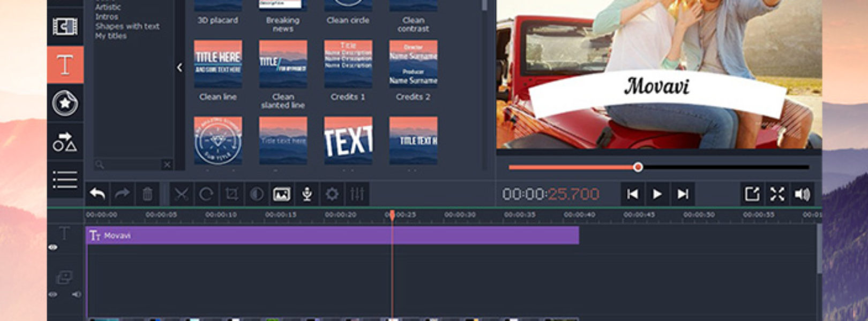This screenshot has height=321, width=868.
Task: Click the 00:00:25.700 timecode display
Action: point(550,194)
